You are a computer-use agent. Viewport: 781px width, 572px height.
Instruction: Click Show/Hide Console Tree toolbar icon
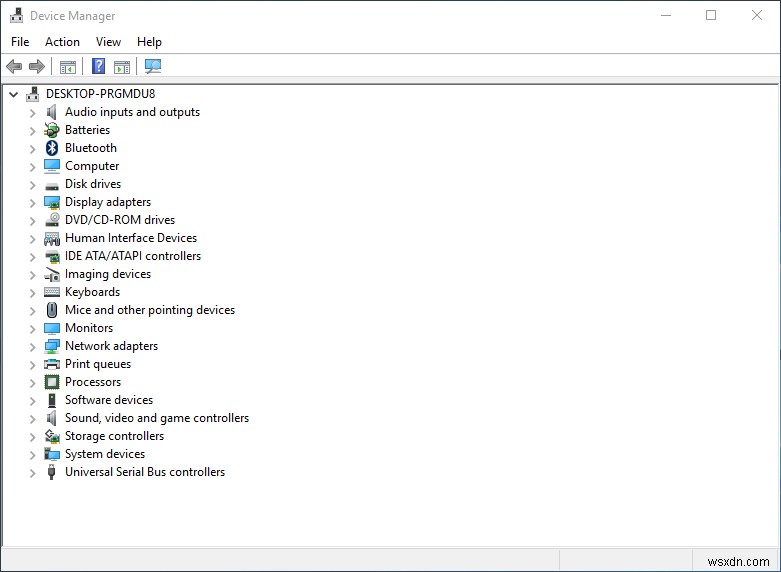click(68, 66)
